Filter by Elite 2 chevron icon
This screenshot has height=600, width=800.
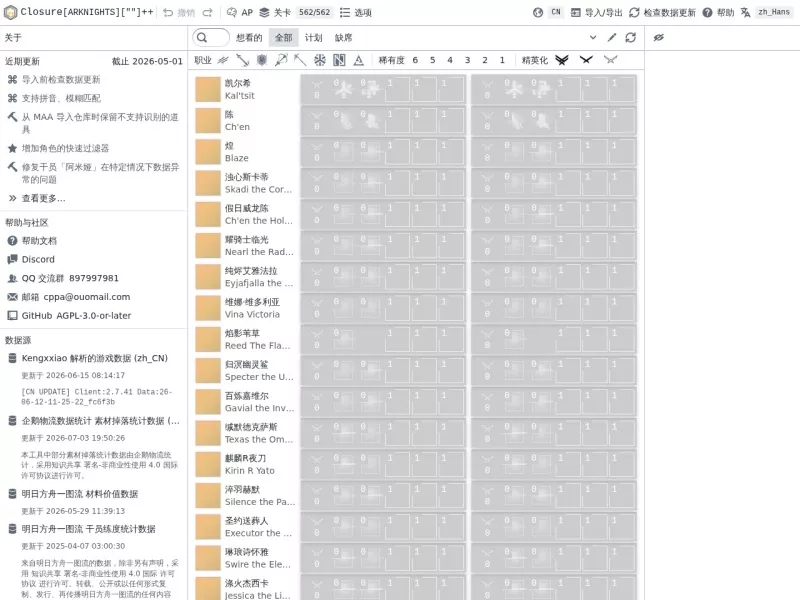click(562, 60)
